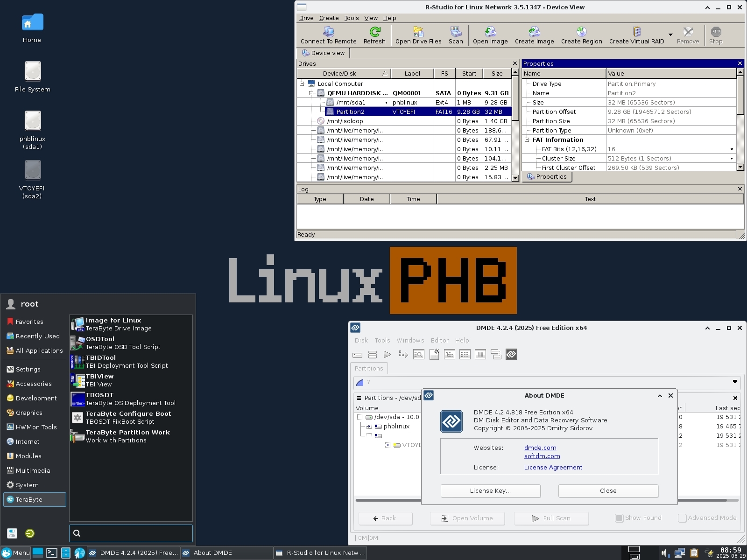Collapse the FAT Information property group
Screen dimensions: 747x560
click(x=527, y=140)
